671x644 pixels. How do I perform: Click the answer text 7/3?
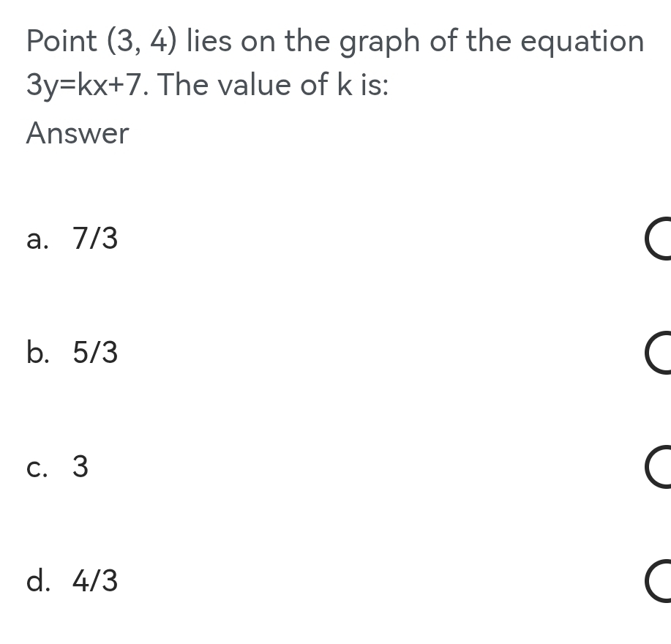(x=95, y=239)
